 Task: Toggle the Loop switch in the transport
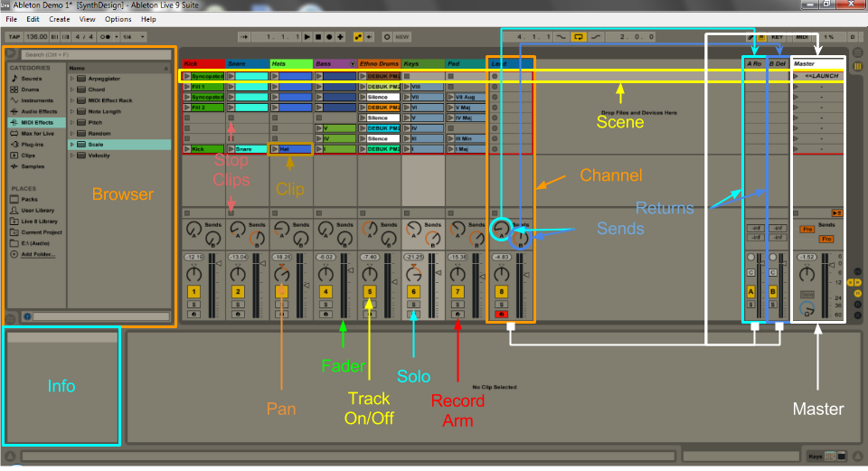[579, 37]
